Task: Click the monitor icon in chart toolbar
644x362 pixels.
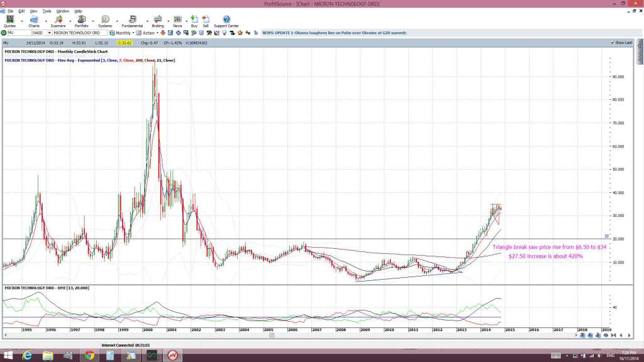Action: tap(186, 33)
